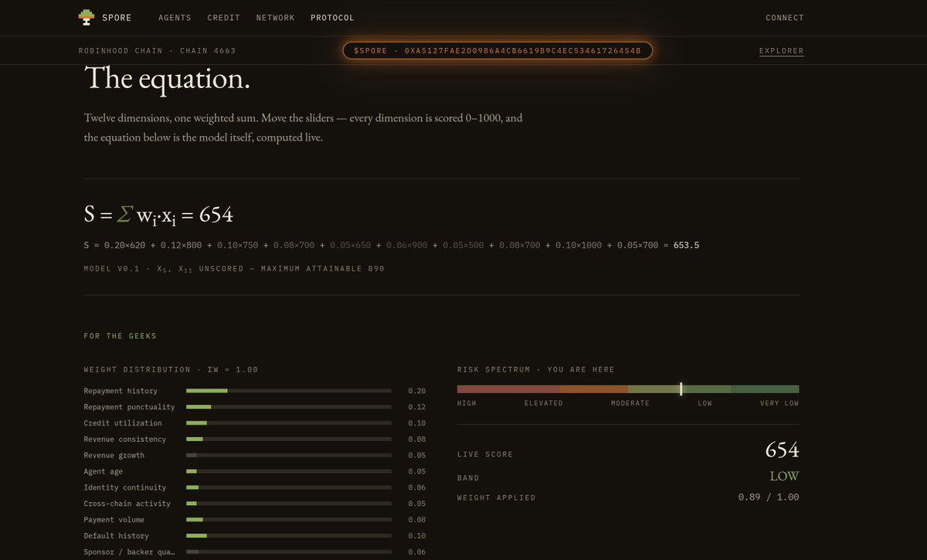The width and height of the screenshot is (927, 560).
Task: Click the 'Risk spectrum · You are here' heading
Action: click(x=536, y=370)
